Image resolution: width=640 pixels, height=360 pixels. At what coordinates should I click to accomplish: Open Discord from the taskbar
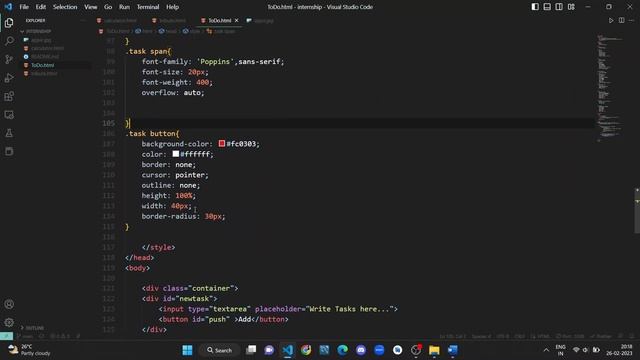coord(361,350)
